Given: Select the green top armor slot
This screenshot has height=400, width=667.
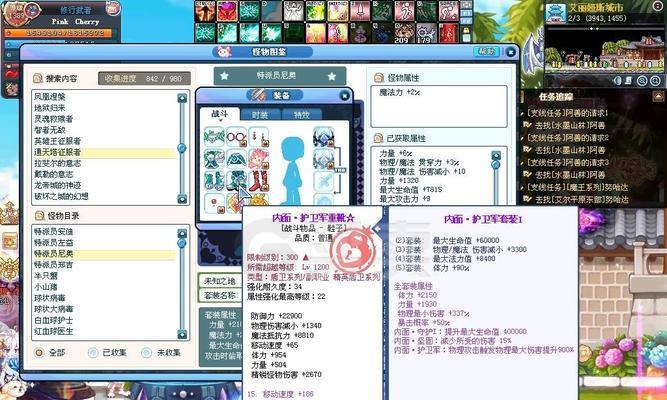Looking at the screenshot, I should click(x=214, y=159).
